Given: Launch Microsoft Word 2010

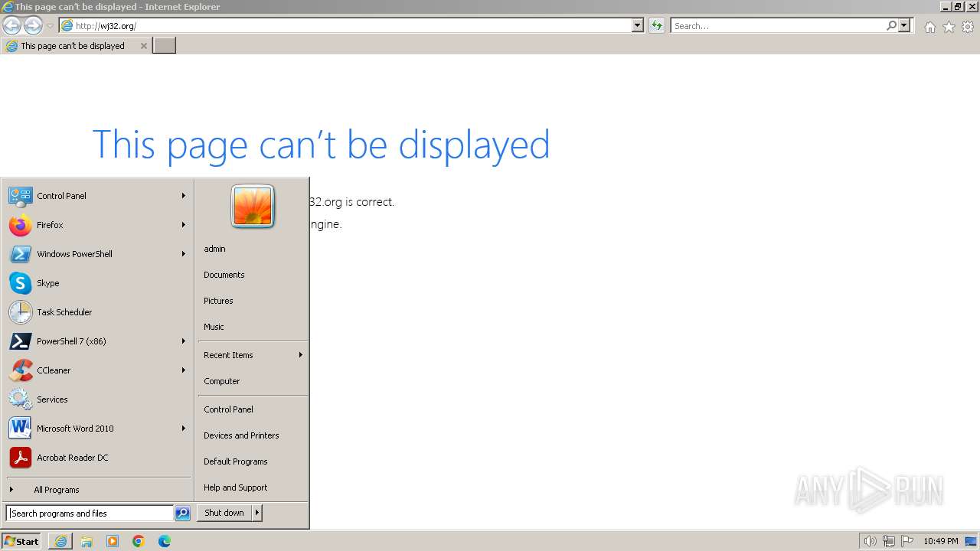Looking at the screenshot, I should [x=98, y=429].
